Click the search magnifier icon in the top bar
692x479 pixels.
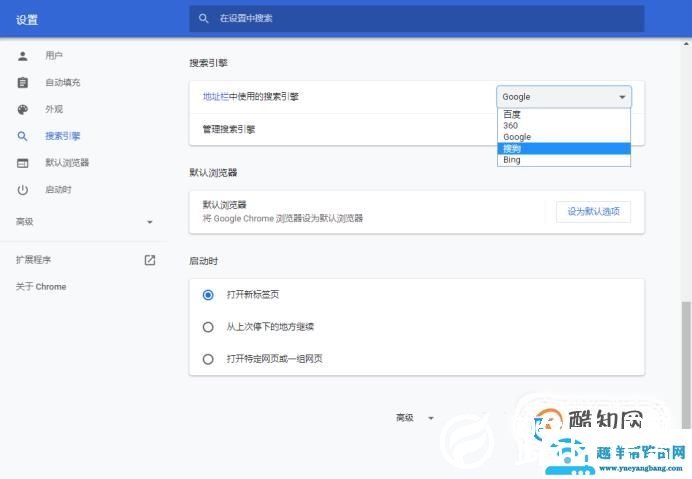click(203, 19)
